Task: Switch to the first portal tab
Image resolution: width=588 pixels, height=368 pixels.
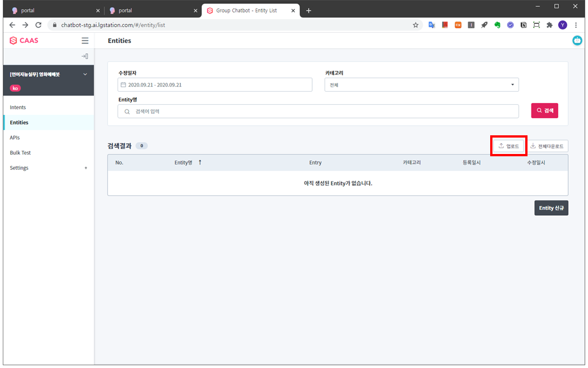Action: [x=51, y=10]
